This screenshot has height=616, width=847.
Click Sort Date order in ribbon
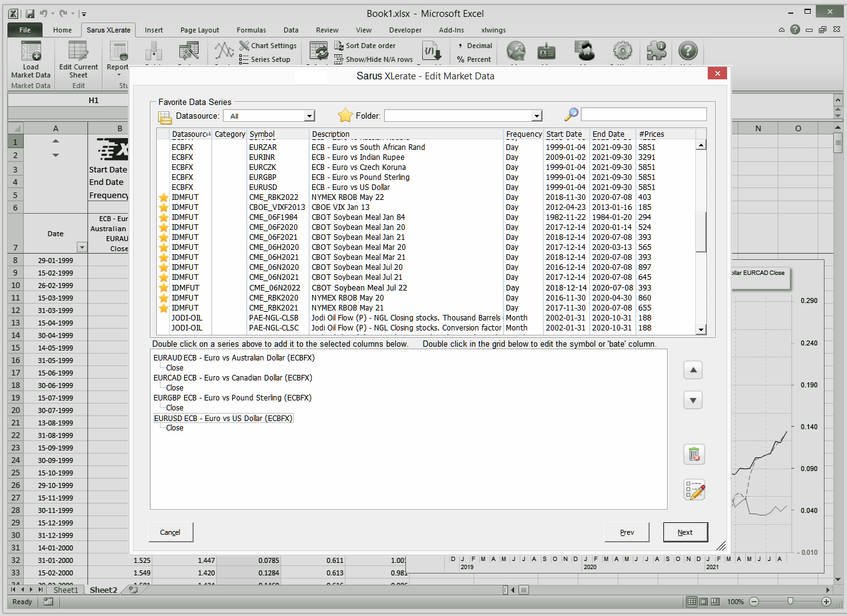(370, 46)
